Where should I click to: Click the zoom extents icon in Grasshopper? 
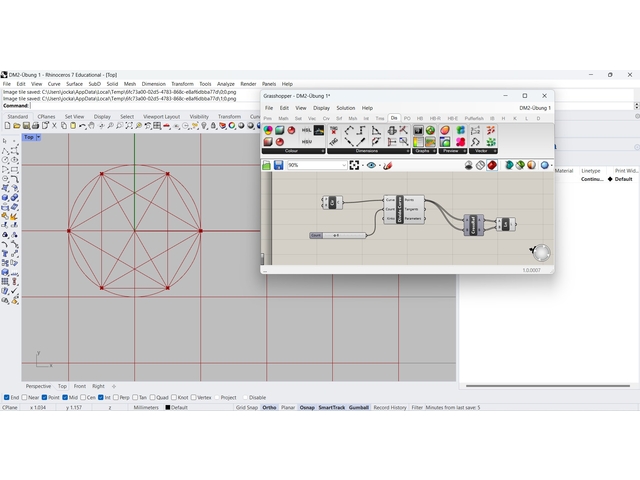click(355, 165)
